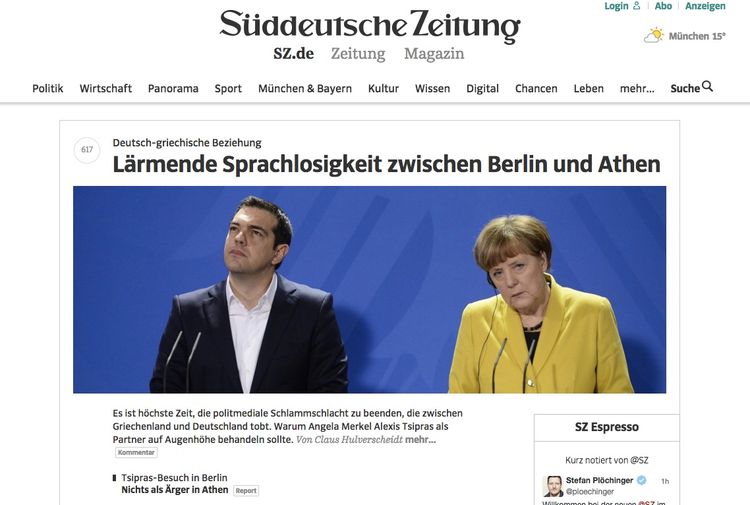
Task: Open the Wirtschaft section
Action: (106, 88)
